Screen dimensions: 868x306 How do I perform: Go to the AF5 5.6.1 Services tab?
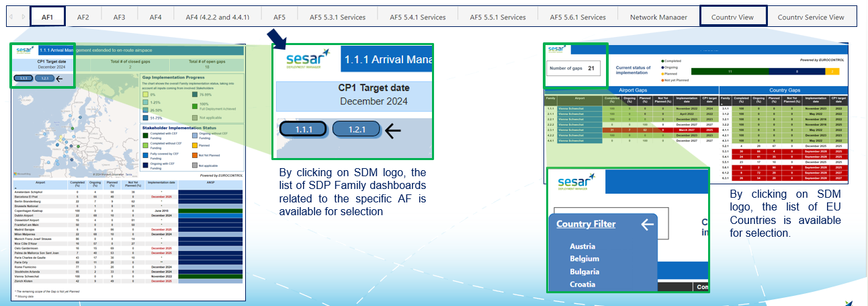tap(578, 17)
